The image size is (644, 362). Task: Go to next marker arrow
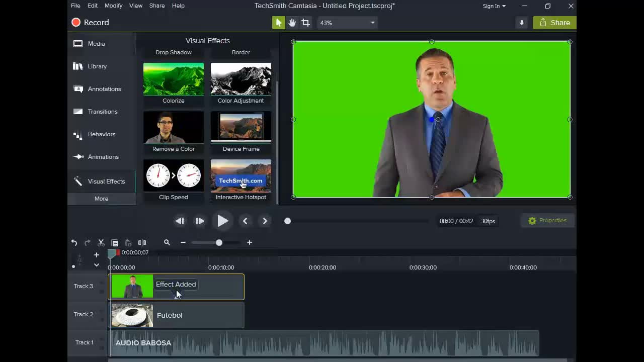pos(265,221)
